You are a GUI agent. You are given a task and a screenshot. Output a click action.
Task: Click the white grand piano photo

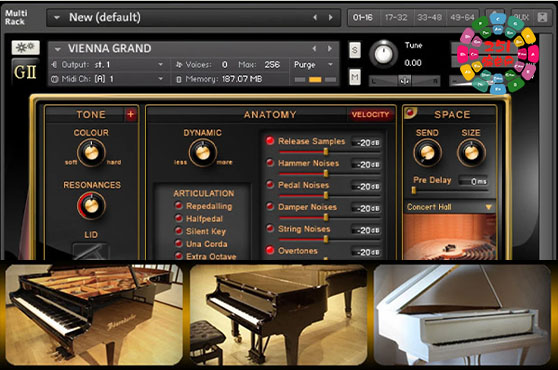click(463, 315)
